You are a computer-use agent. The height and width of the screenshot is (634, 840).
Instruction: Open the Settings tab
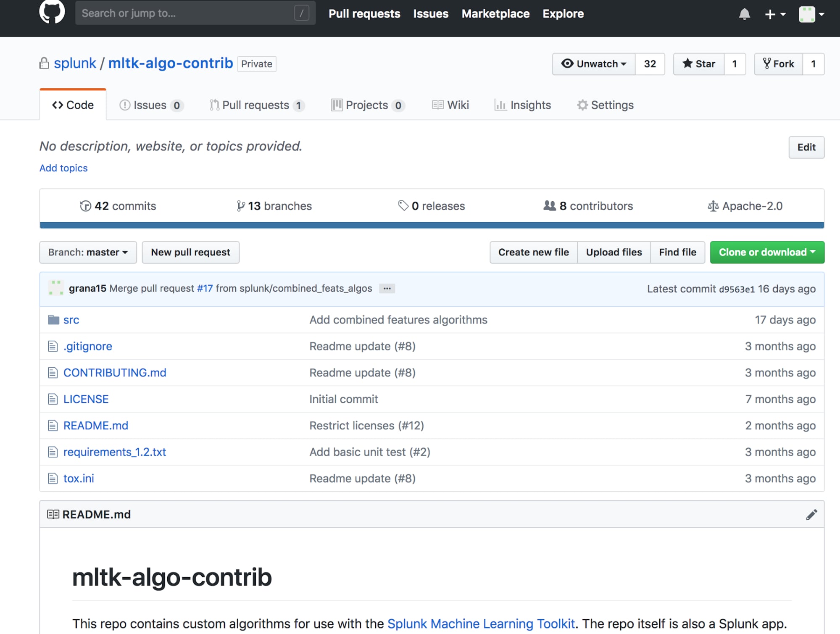[605, 105]
